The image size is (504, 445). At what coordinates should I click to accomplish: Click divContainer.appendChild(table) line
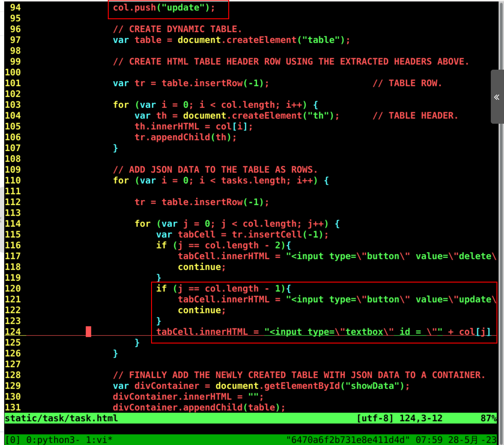[x=199, y=407]
